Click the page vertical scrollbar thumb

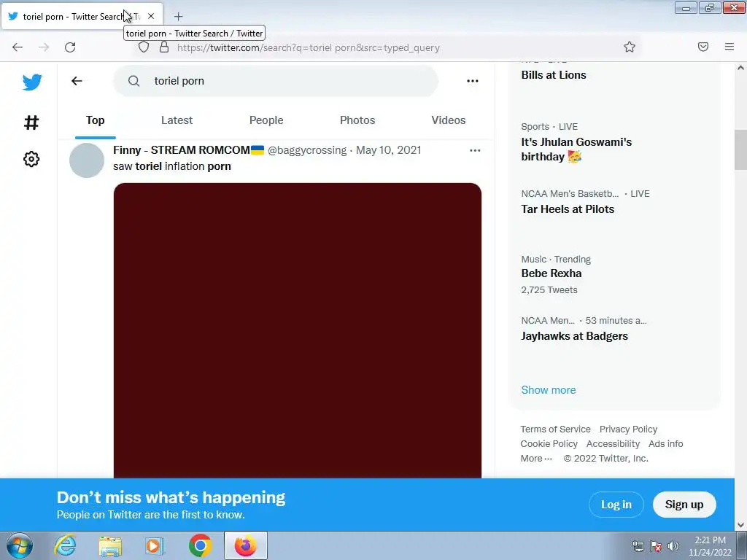[x=740, y=149]
